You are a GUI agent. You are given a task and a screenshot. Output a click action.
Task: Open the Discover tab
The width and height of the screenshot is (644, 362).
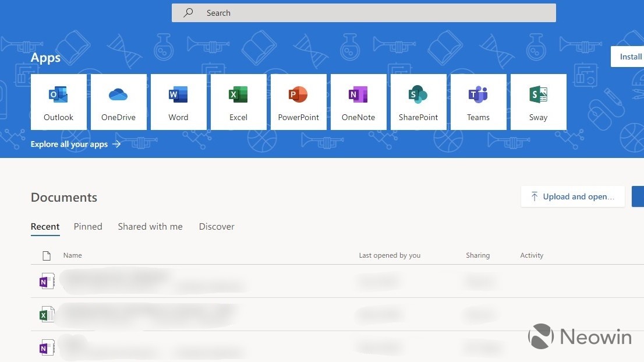(216, 227)
